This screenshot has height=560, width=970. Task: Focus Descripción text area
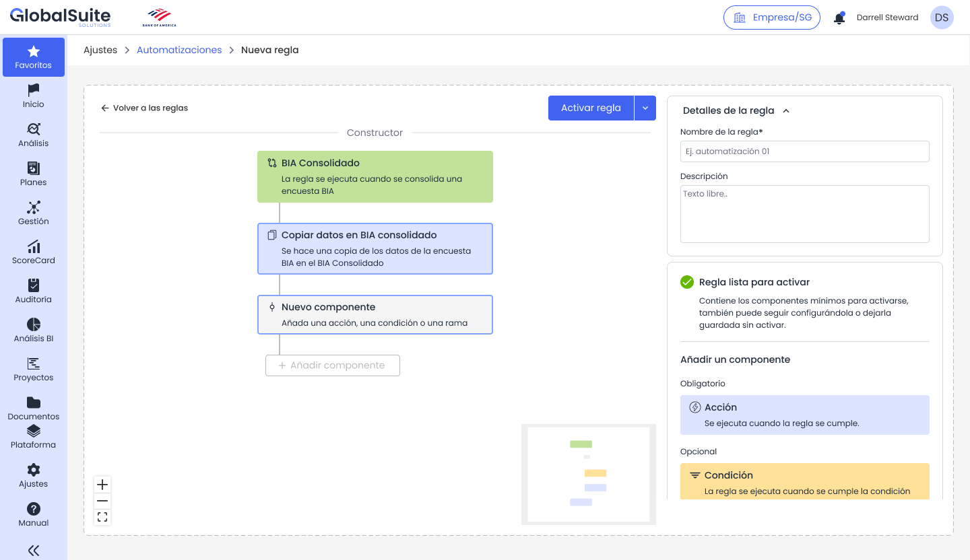coord(805,214)
